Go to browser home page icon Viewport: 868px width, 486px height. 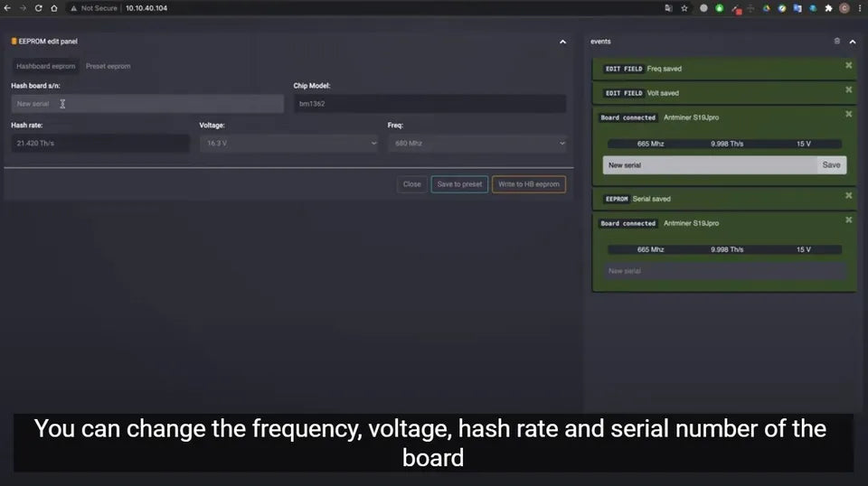click(x=54, y=8)
